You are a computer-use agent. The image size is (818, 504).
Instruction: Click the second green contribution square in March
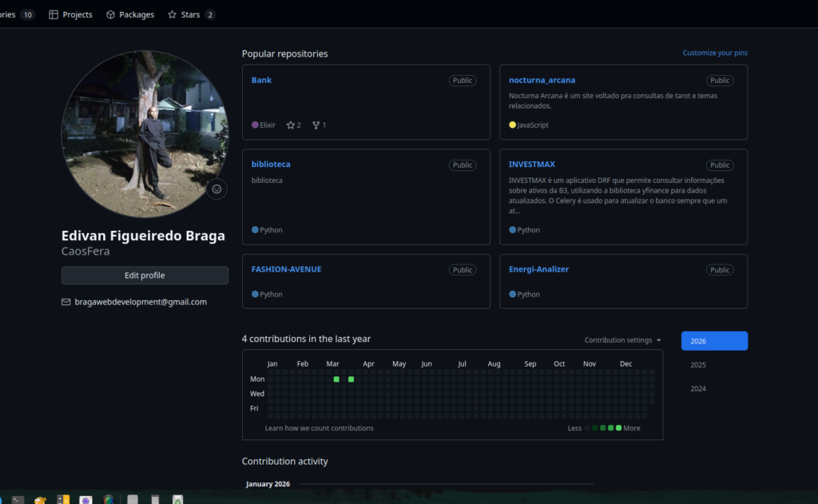(351, 379)
